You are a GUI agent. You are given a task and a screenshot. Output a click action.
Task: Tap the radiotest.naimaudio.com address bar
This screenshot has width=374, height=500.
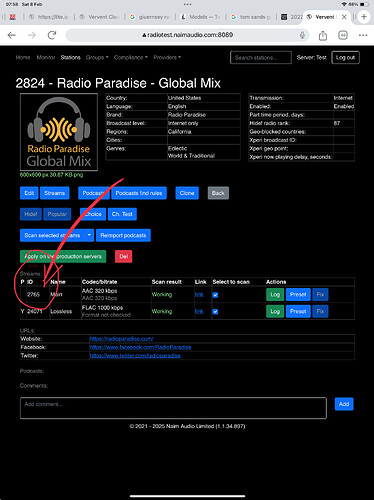tap(187, 35)
